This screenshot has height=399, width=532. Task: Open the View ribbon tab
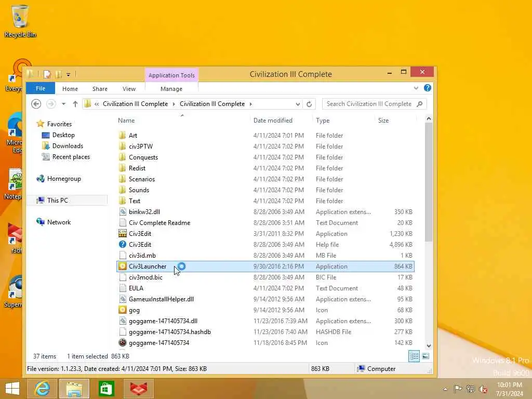129,88
